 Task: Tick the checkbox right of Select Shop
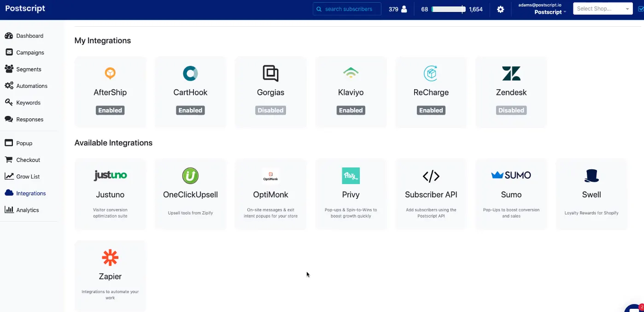641,9
